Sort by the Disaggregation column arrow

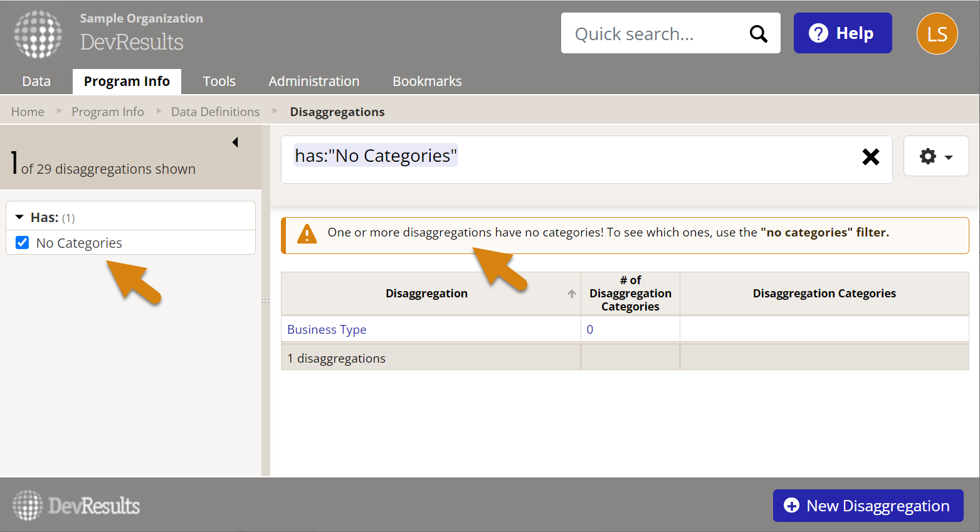571,294
